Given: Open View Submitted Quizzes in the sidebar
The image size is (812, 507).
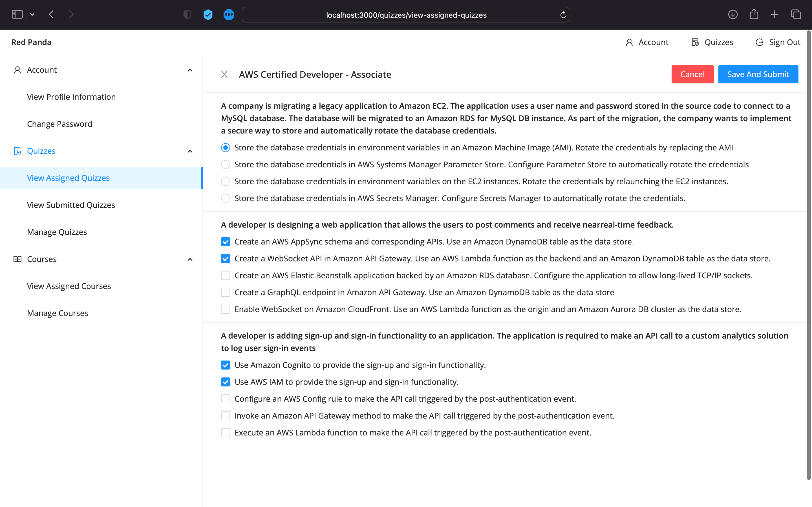Looking at the screenshot, I should [71, 205].
